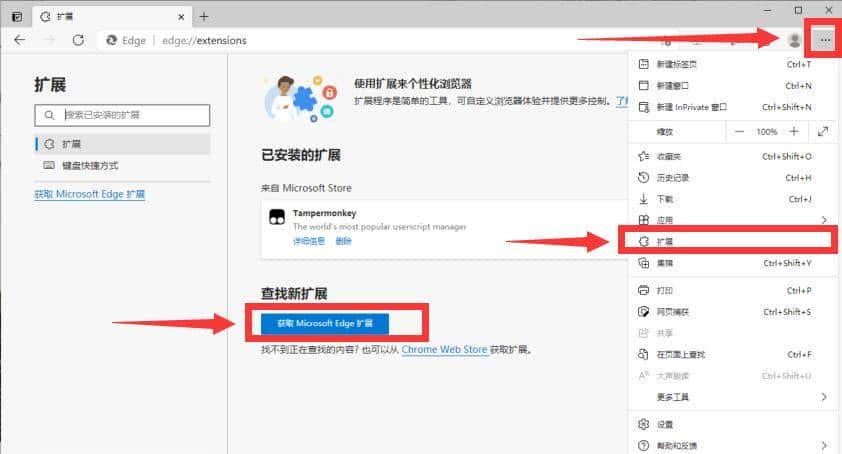
Task: Select 键盘快捷方式 in the sidebar
Action: coord(122,165)
